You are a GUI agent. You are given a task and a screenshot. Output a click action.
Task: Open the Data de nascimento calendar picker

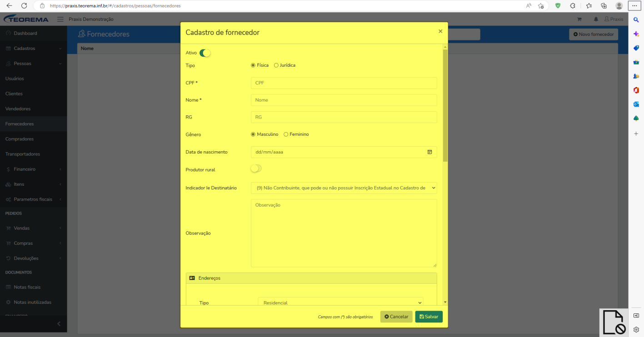[429, 152]
